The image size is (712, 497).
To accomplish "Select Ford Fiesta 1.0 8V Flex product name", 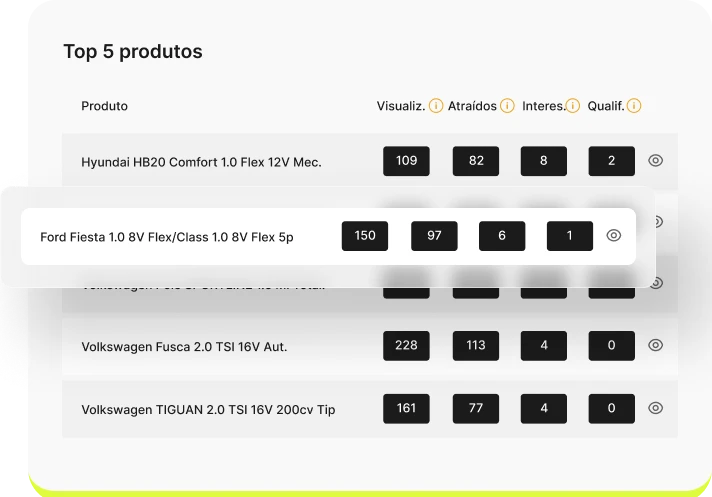I will 167,237.
